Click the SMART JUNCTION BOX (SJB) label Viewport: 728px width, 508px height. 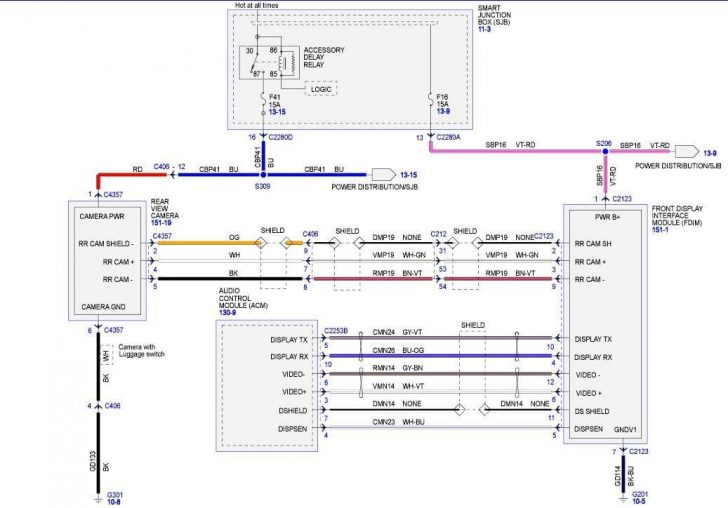(494, 15)
